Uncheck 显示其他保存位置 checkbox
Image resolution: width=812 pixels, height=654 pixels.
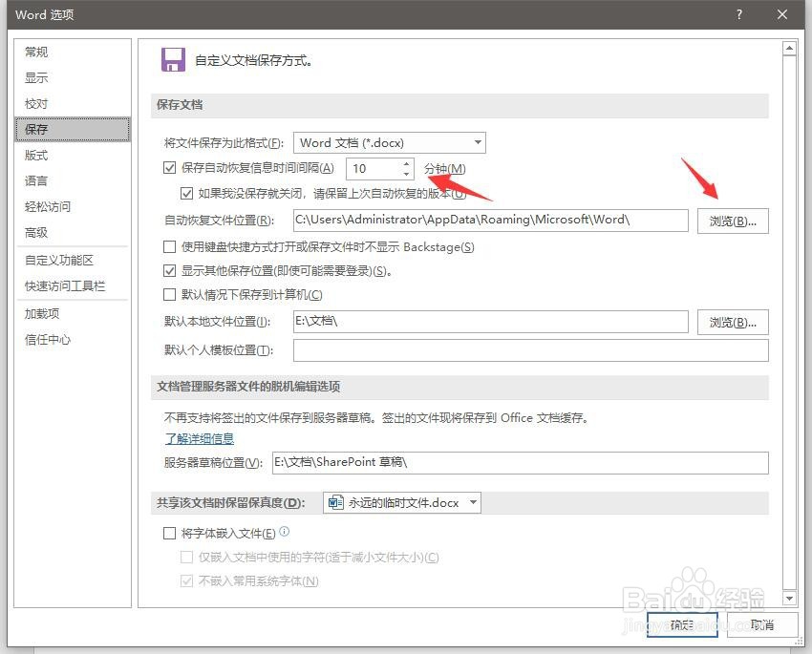pyautogui.click(x=169, y=270)
